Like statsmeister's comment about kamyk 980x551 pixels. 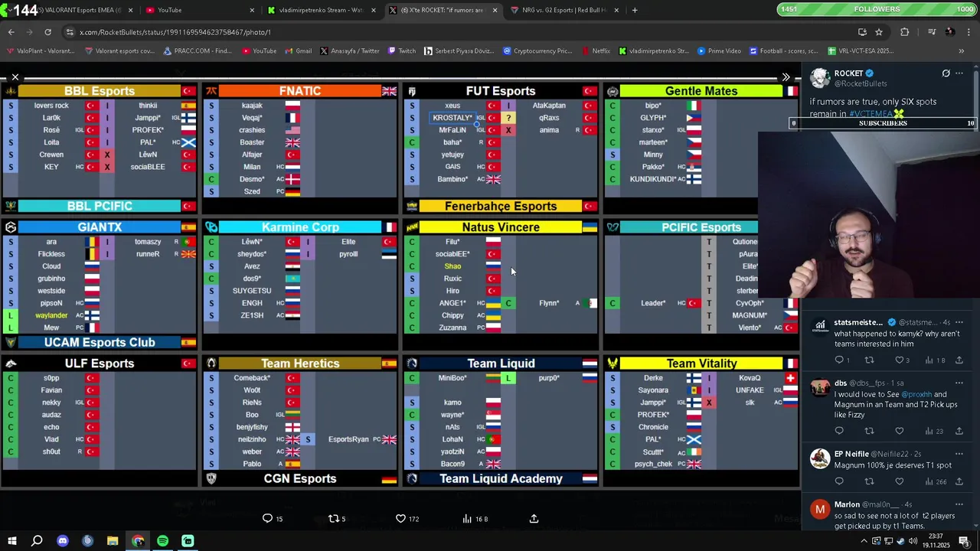900,360
